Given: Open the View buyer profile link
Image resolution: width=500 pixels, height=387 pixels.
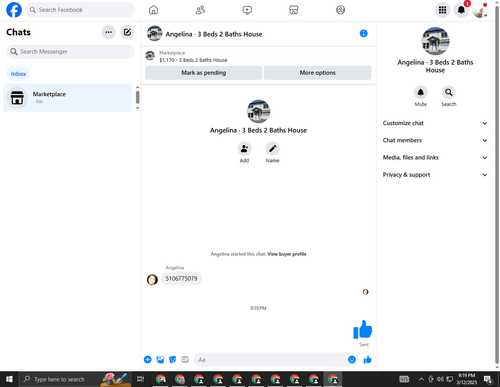Looking at the screenshot, I should tap(287, 254).
